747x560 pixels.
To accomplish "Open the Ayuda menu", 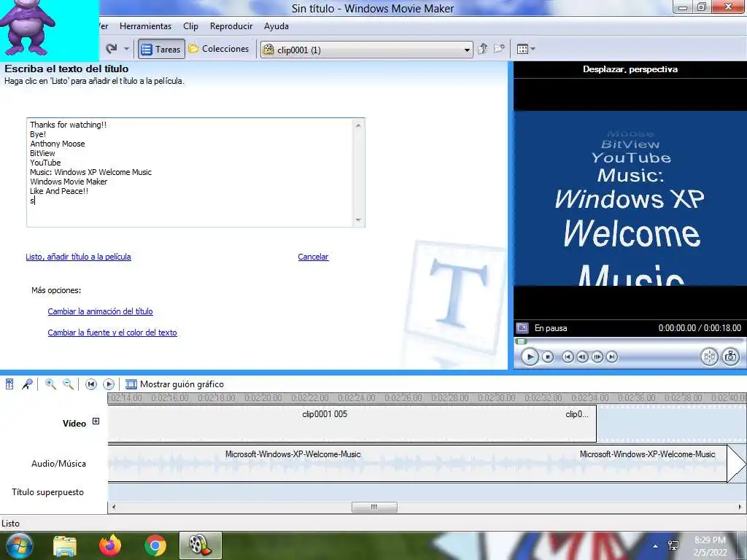I will point(276,26).
